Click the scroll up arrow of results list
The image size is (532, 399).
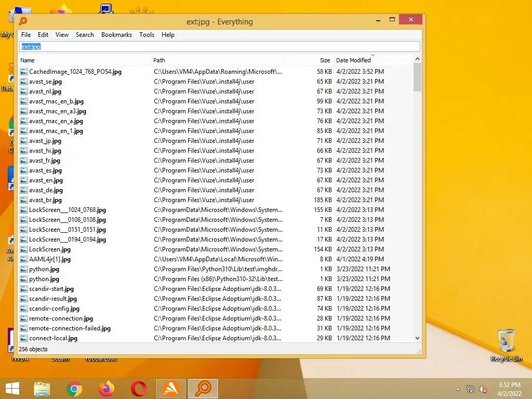[417, 59]
